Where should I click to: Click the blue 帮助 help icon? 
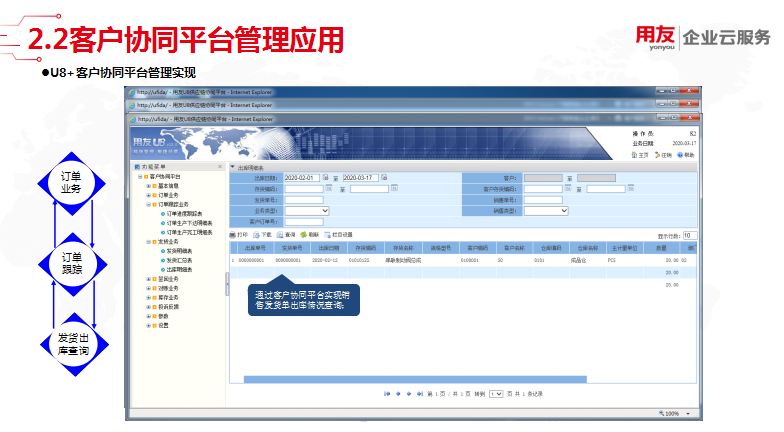pyautogui.click(x=680, y=155)
